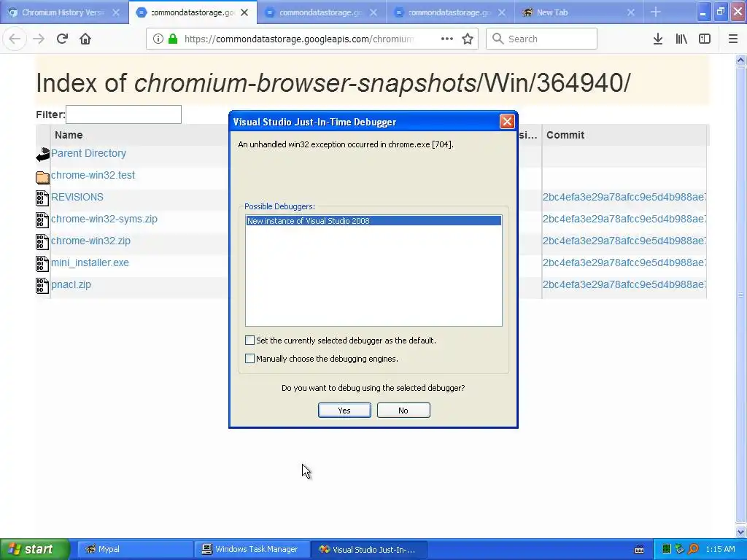Enable set selected debugger as default
Screen dimensions: 747x560
click(x=249, y=340)
